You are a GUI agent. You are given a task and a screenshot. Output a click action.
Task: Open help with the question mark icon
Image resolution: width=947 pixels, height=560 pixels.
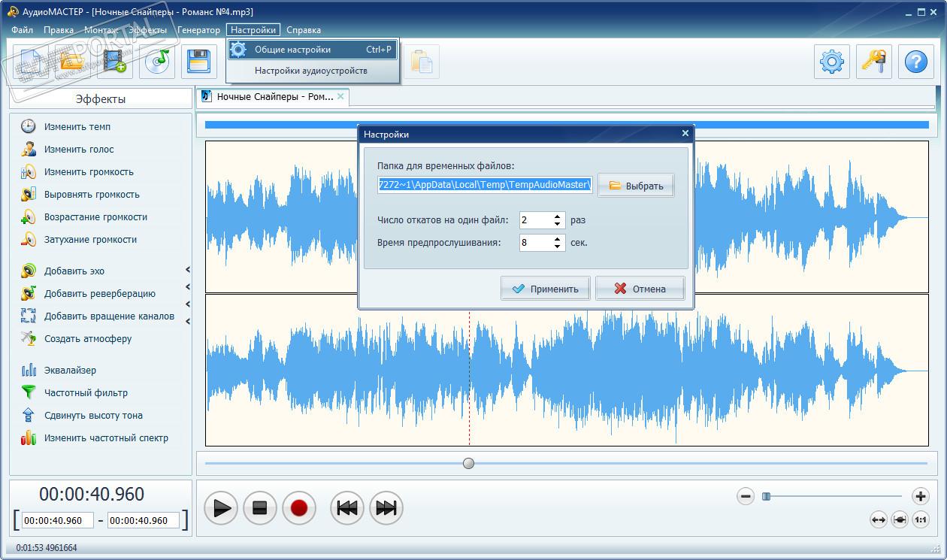(x=916, y=62)
